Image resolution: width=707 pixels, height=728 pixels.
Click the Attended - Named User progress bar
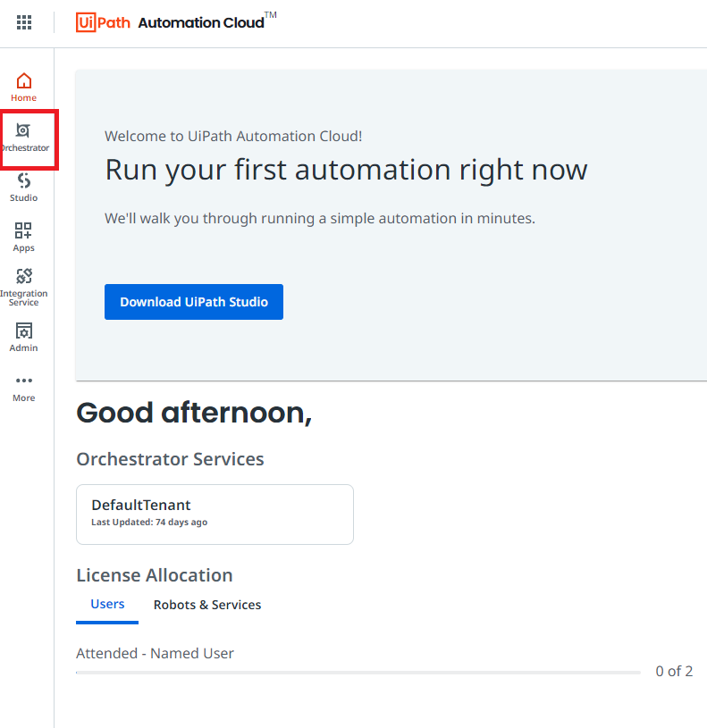[x=358, y=673]
